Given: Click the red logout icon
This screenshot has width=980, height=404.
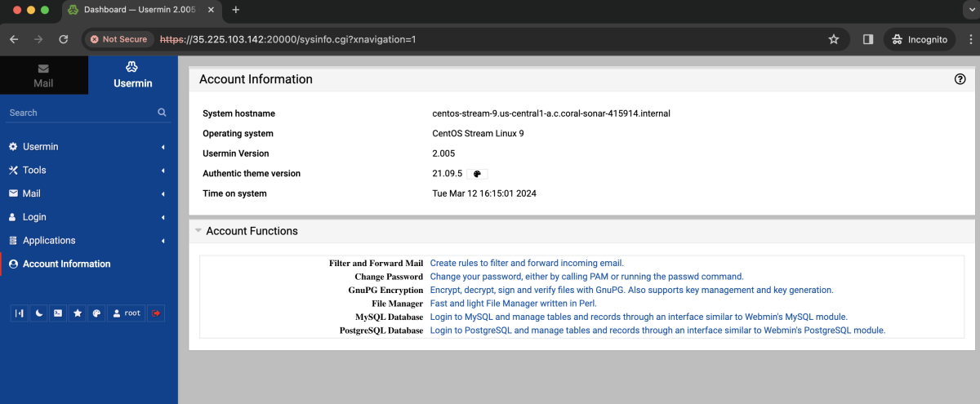Looking at the screenshot, I should (156, 313).
